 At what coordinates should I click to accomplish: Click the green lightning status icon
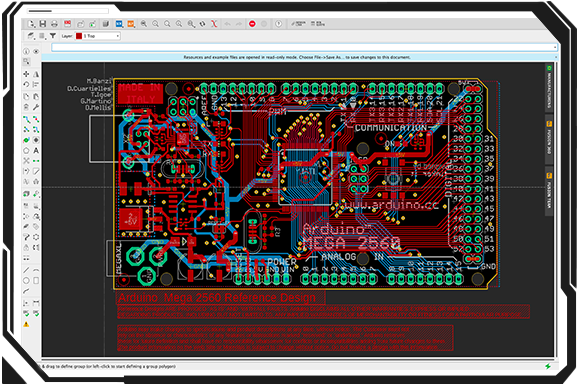tap(548, 366)
